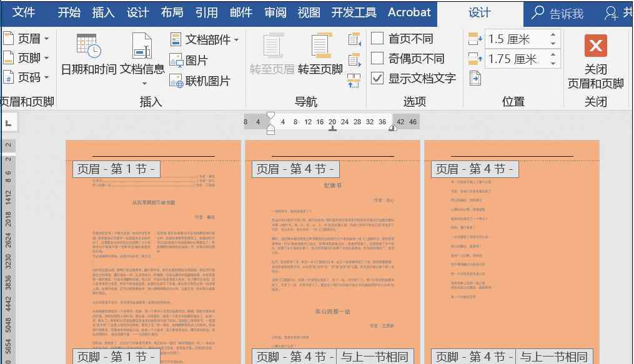Open the 审阅 (Review) ribbon tab
Viewport: 634px width, 364px height.
275,12
